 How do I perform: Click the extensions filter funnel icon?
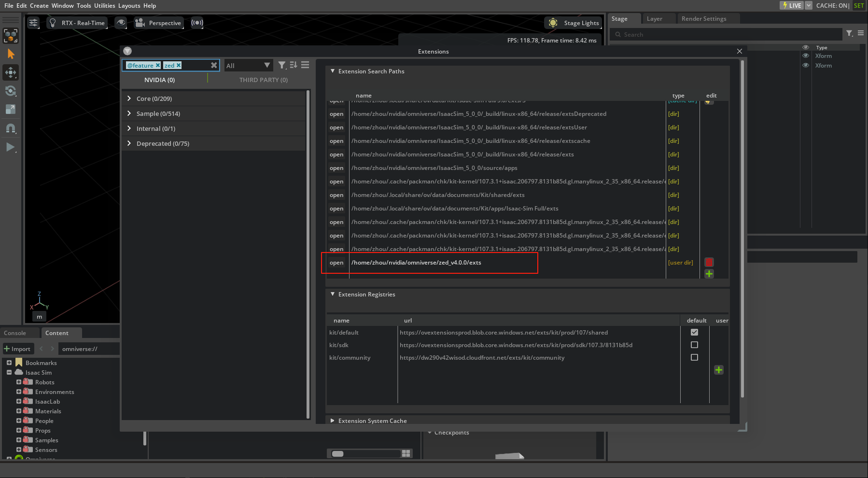[282, 65]
